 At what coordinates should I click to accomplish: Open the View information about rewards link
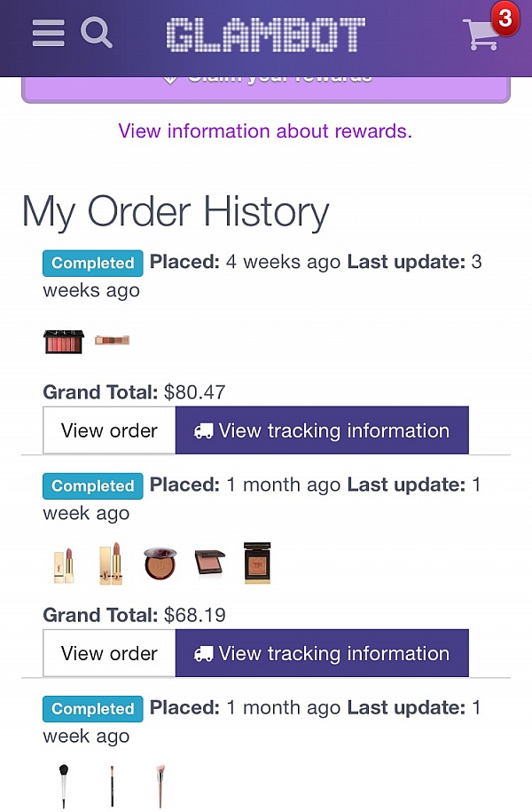(x=264, y=130)
